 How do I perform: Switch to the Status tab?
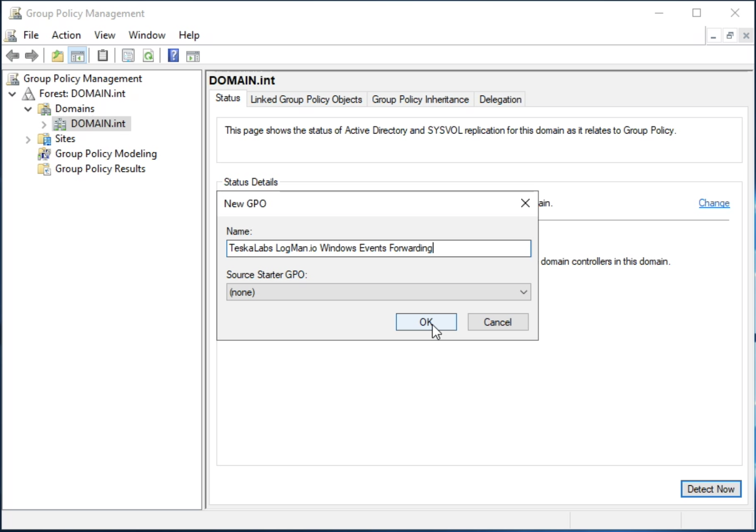point(228,98)
